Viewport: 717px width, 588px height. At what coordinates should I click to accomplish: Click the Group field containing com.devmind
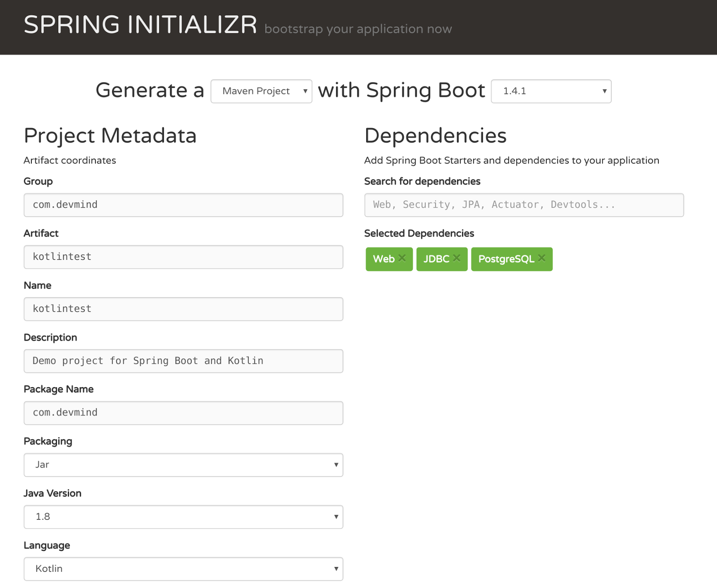pos(183,205)
